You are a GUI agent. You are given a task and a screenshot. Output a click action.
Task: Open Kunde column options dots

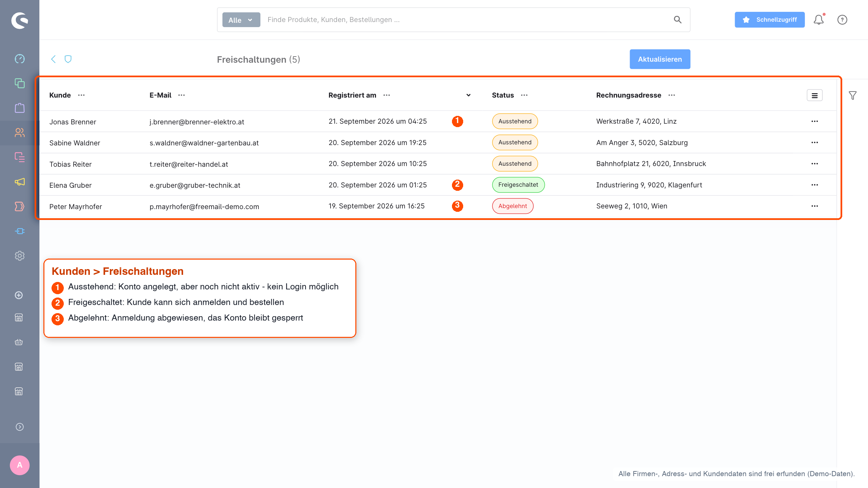tap(81, 95)
